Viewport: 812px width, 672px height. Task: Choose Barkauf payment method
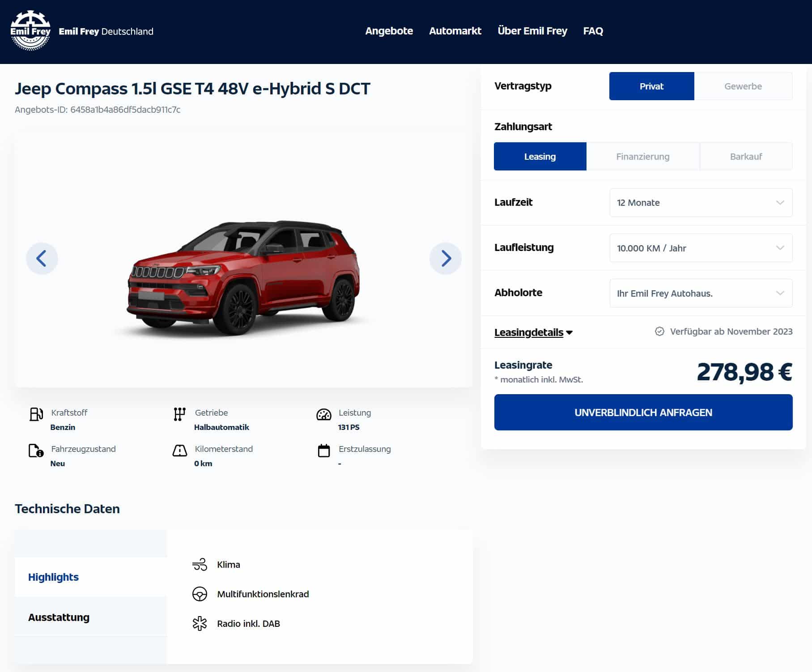pos(746,156)
